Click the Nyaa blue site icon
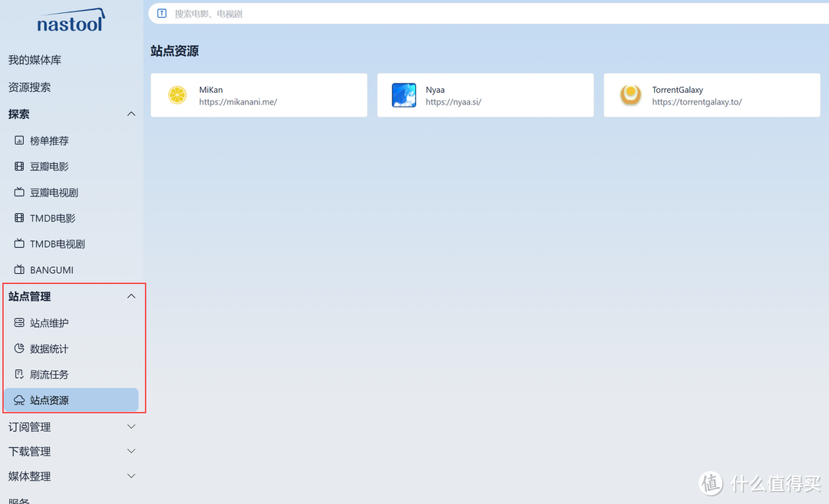This screenshot has height=504, width=829. 404,95
